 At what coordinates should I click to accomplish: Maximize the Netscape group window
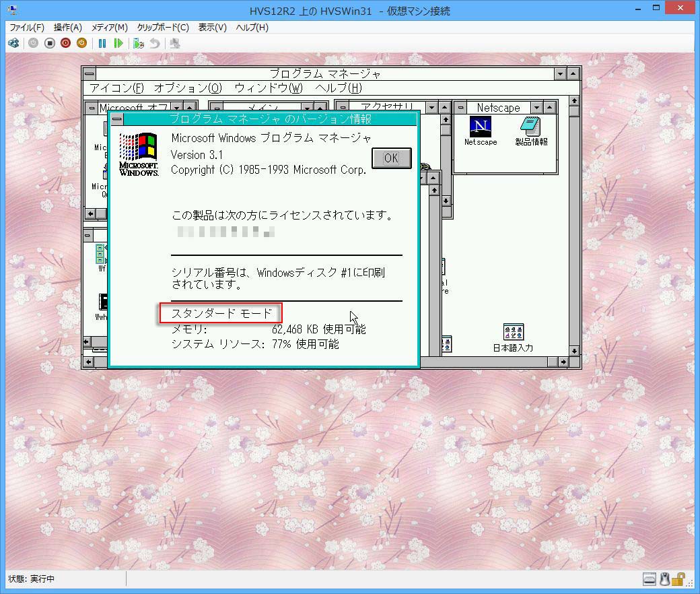pos(549,108)
